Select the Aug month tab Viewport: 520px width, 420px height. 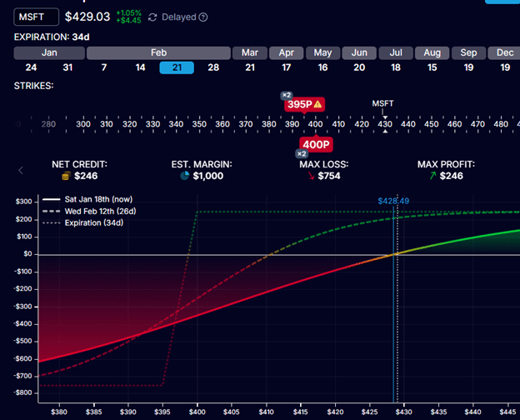[x=432, y=53]
